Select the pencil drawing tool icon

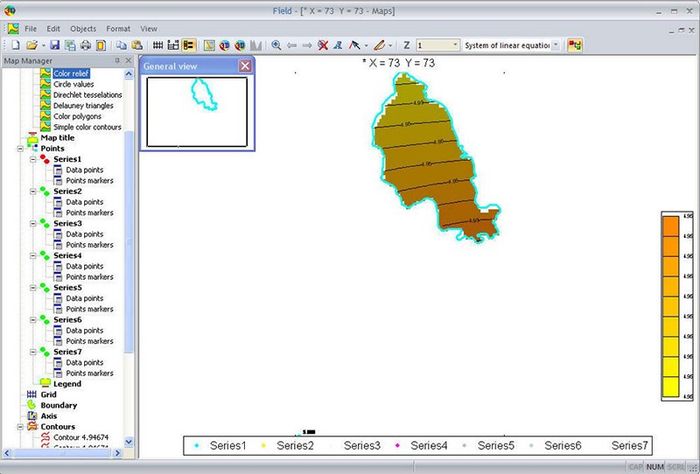pos(379,45)
